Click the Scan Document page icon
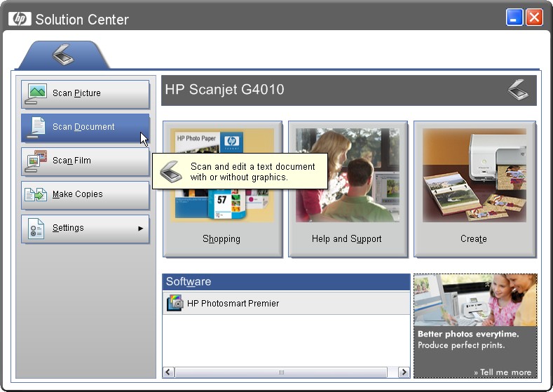This screenshot has height=392, width=553. (x=36, y=127)
